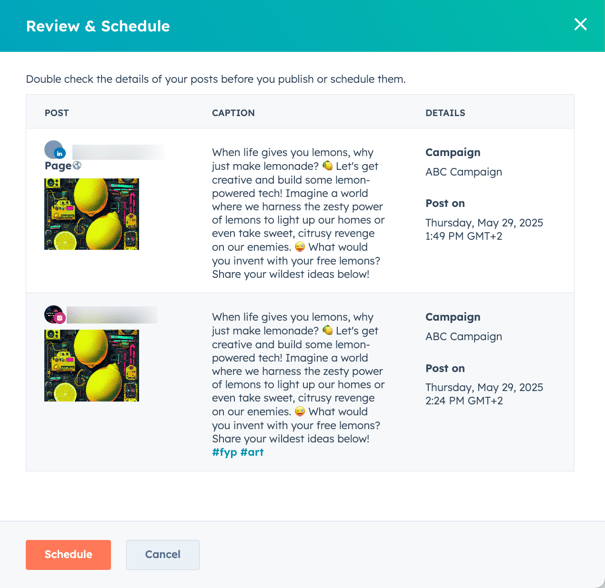Screen dimensions: 605x588
Task: Select the 1:49 PM GMT+2 post time
Action: tap(464, 236)
